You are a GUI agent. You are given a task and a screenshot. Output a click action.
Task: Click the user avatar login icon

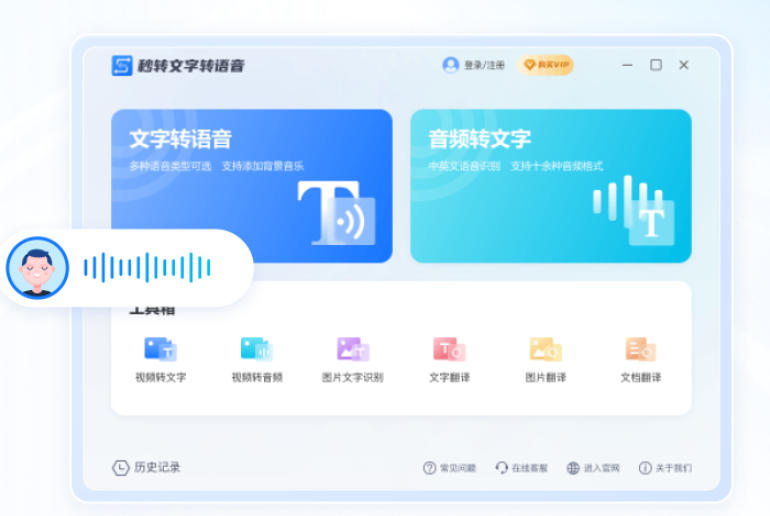click(450, 65)
